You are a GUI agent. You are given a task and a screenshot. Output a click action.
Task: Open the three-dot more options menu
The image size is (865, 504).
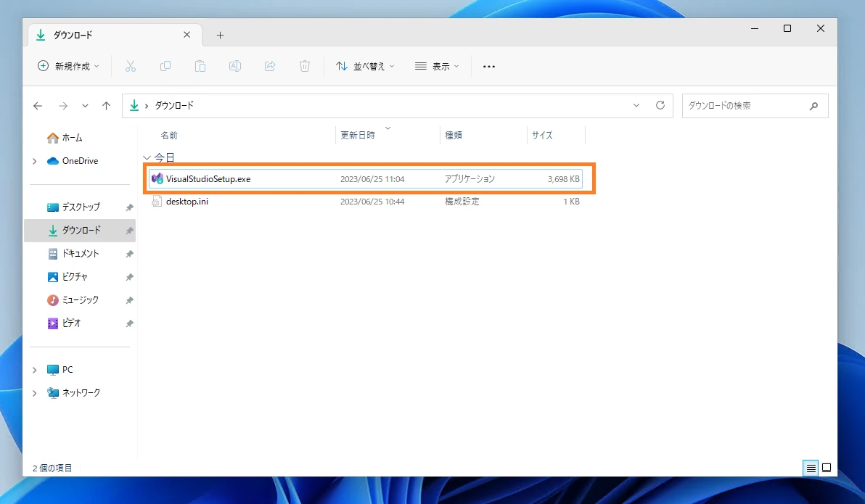[489, 66]
